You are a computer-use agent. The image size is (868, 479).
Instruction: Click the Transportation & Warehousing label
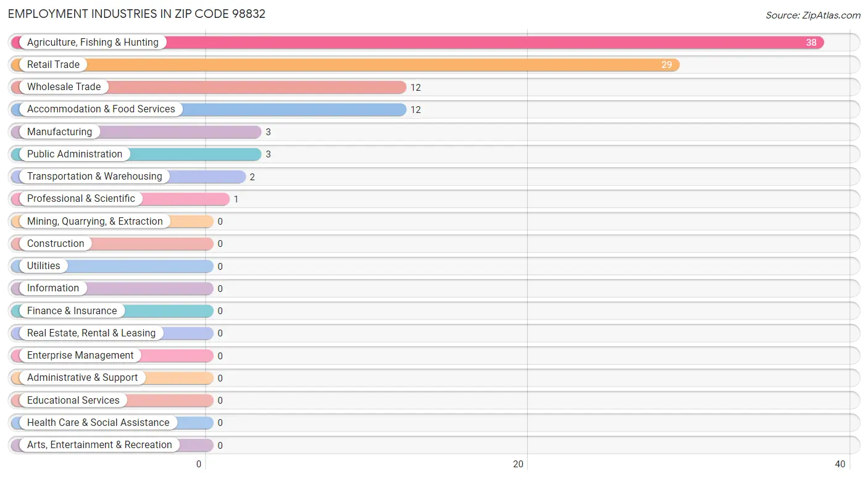94,176
